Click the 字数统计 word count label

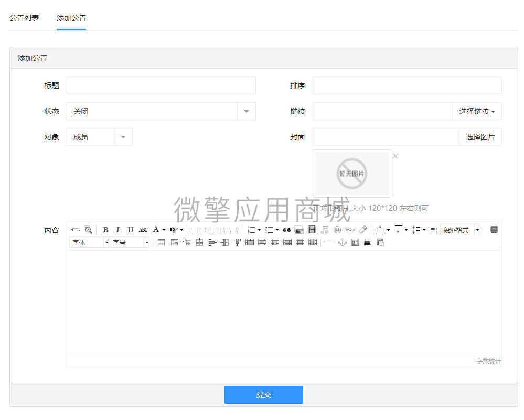point(488,361)
